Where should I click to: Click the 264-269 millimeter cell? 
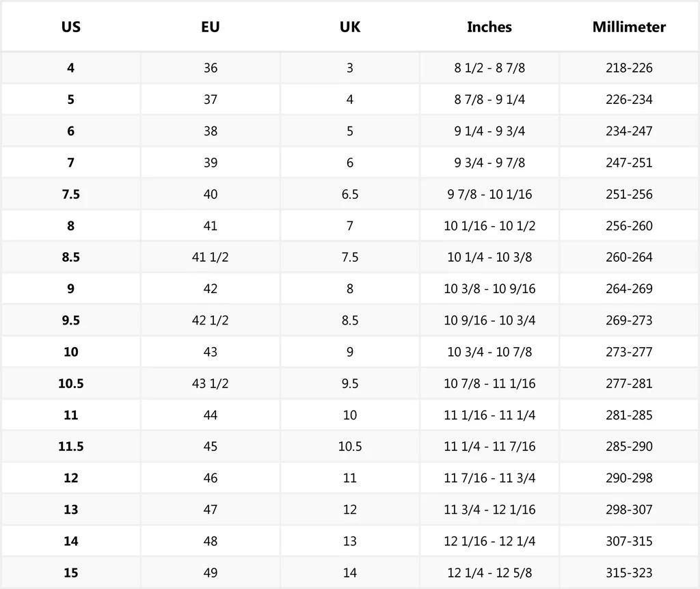click(x=629, y=288)
